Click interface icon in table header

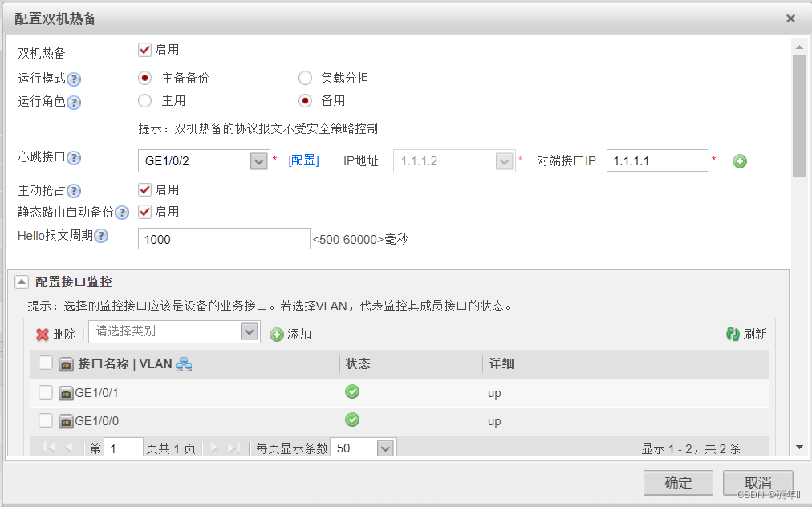coord(66,364)
